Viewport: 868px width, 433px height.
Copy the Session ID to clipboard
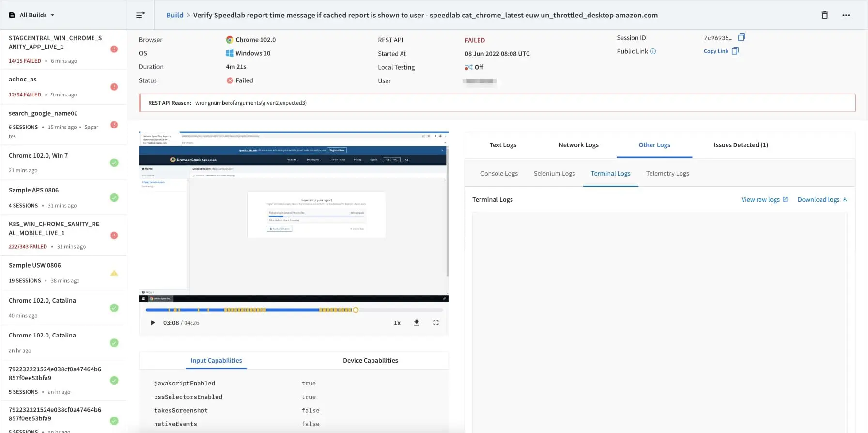(x=741, y=37)
